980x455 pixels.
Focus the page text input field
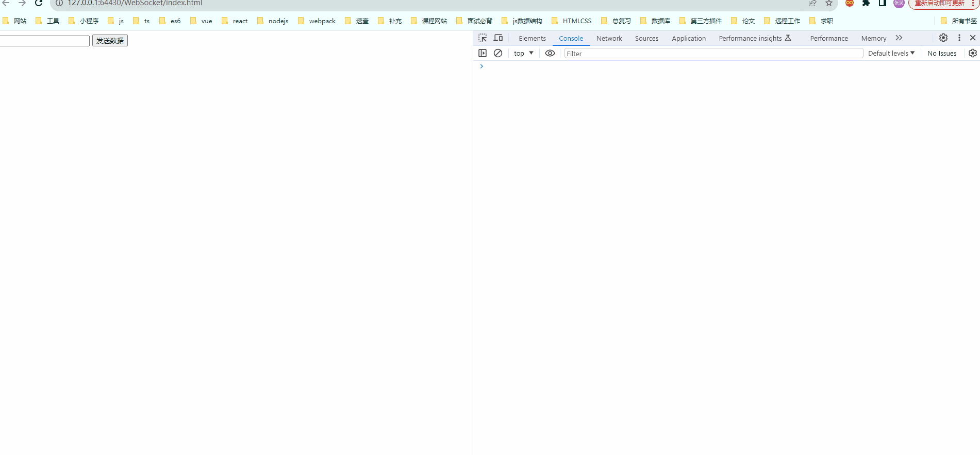44,41
